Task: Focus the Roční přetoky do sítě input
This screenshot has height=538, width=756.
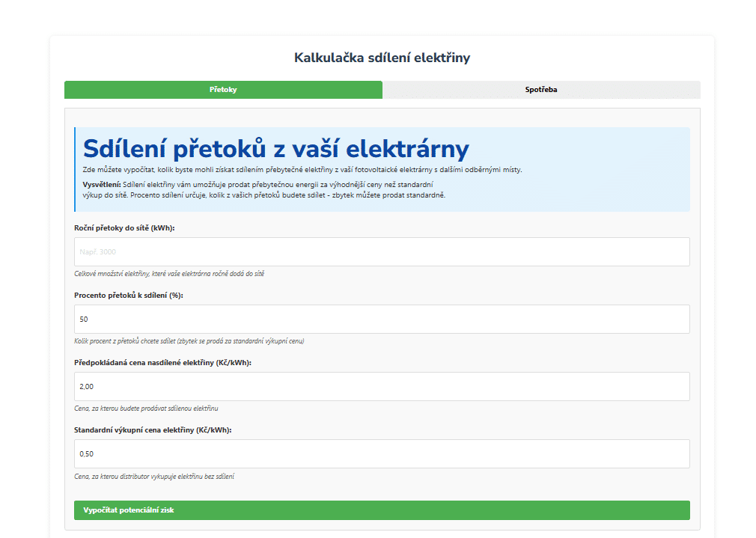Action: [382, 251]
